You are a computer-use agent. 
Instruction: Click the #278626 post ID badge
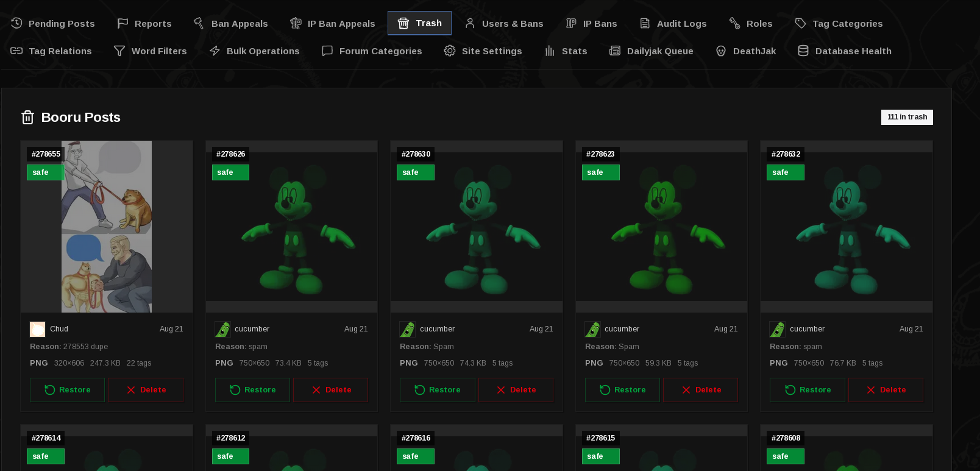230,154
